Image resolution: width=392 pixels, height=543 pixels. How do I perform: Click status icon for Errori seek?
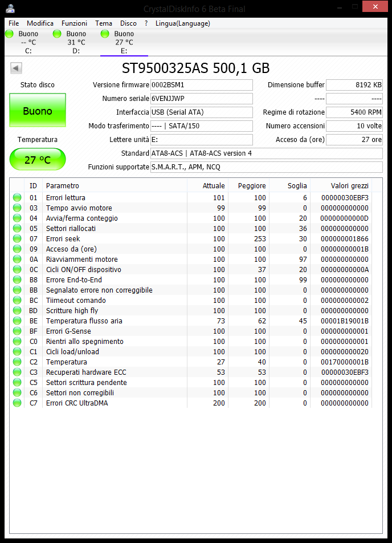[x=17, y=238]
